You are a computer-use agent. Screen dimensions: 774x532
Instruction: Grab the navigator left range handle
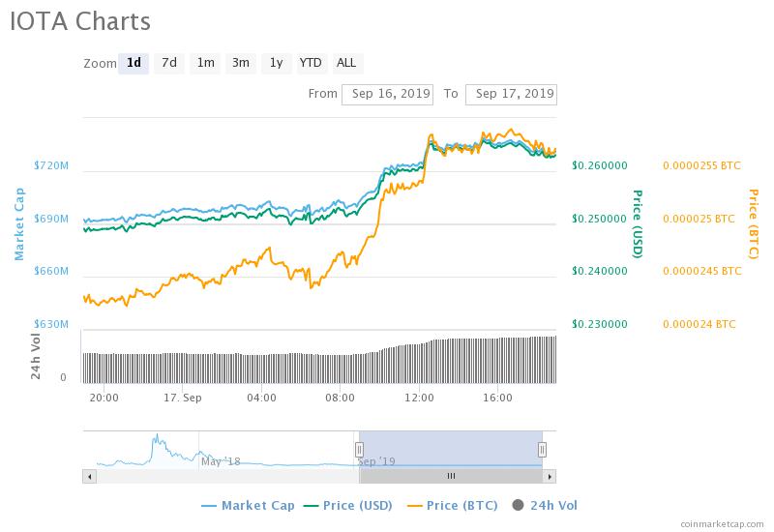click(359, 450)
